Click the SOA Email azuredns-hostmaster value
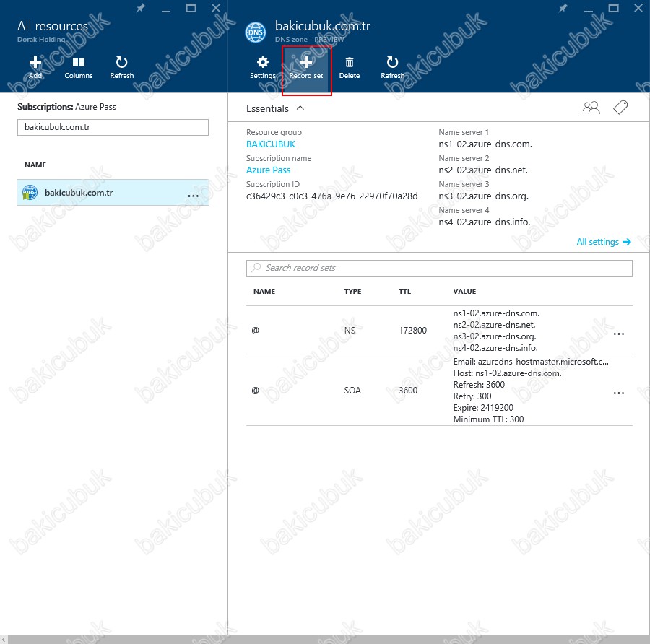 tap(531, 362)
